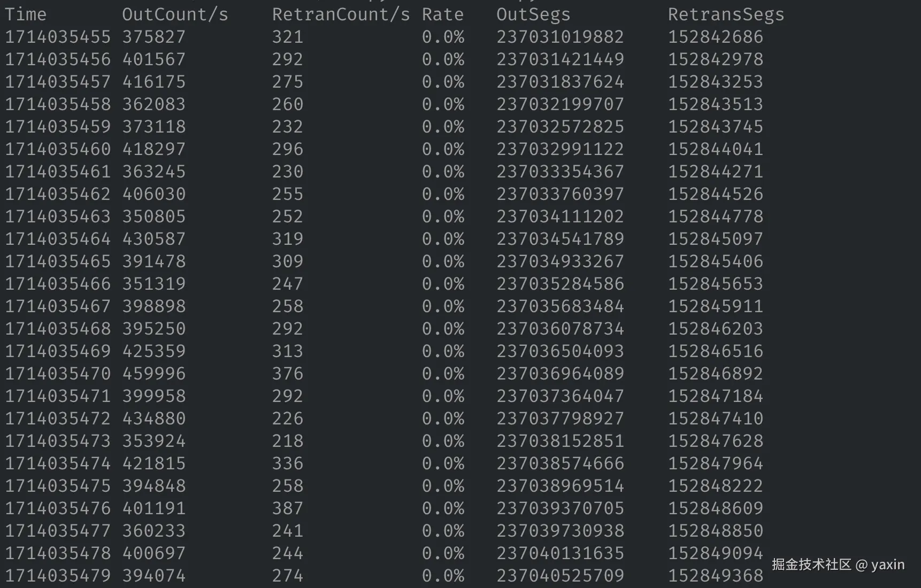
Task: Select RetransSegs value 152845653
Action: click(716, 284)
